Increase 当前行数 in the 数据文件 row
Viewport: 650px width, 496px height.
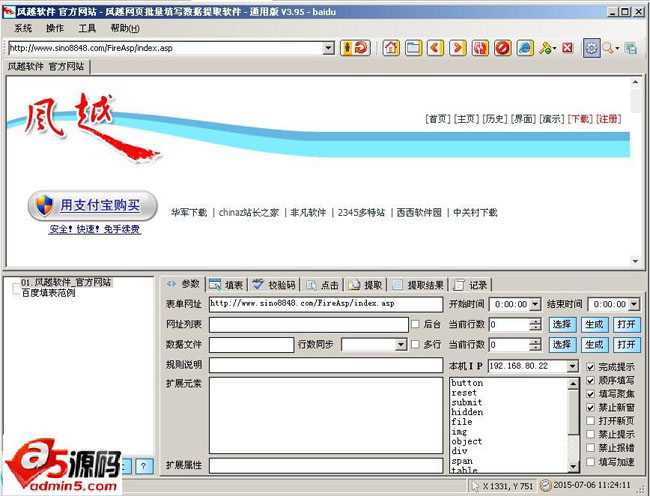(x=536, y=341)
